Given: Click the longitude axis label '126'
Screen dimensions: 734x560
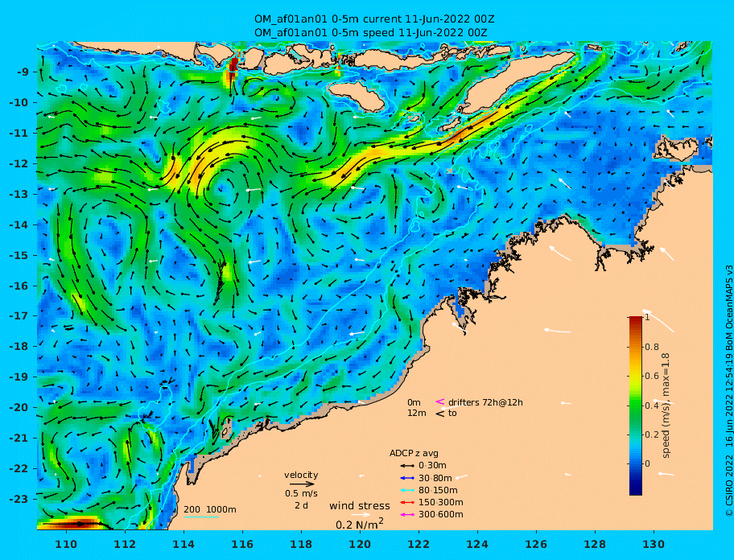Looking at the screenshot, I should (x=536, y=544).
